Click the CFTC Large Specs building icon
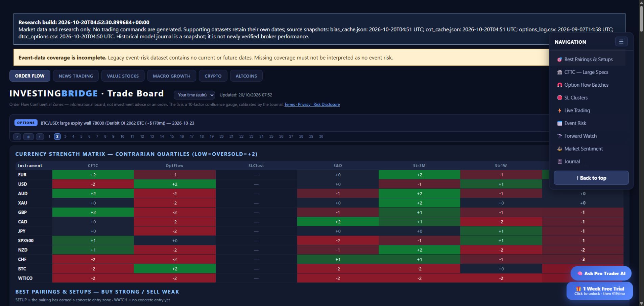Viewport: 644px width, 306px height. click(x=559, y=72)
